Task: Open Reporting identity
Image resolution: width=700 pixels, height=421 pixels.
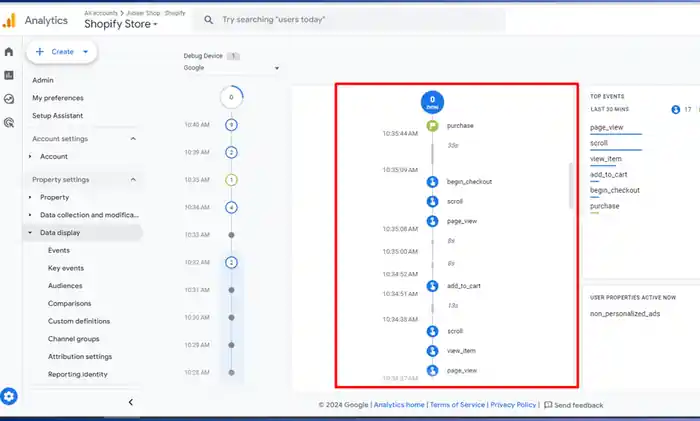Action: (78, 375)
